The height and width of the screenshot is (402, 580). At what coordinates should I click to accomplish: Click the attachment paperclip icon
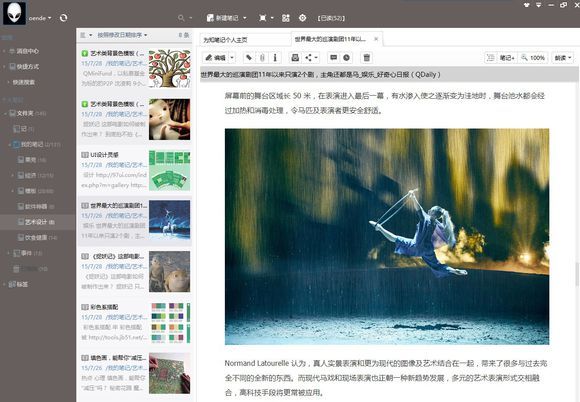click(x=262, y=58)
